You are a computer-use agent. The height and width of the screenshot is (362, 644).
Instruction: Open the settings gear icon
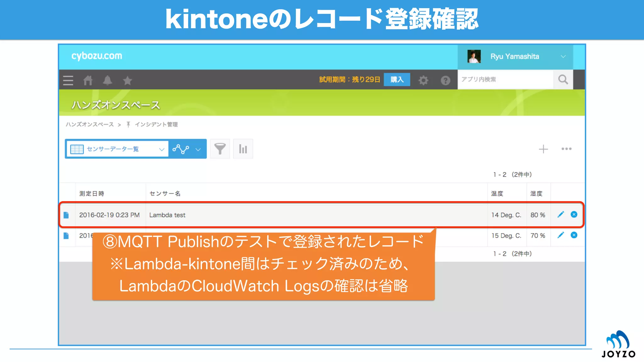click(x=423, y=80)
